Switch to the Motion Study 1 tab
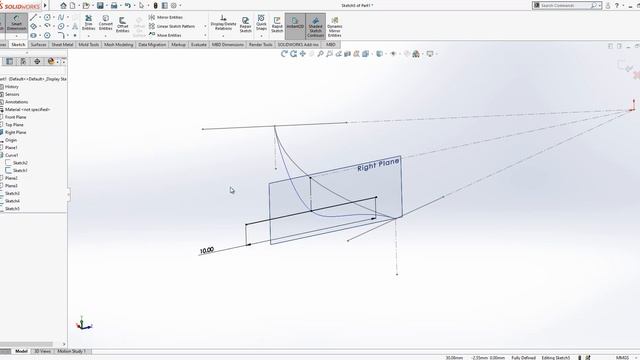 pyautogui.click(x=72, y=351)
